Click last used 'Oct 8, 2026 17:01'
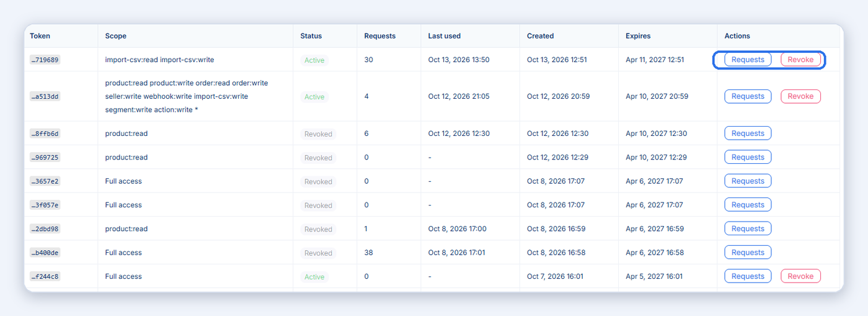Image resolution: width=868 pixels, height=316 pixels. coord(457,253)
